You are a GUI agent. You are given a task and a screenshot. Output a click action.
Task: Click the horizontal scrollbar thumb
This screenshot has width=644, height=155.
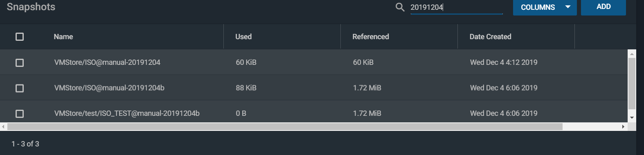pyautogui.click(x=285, y=126)
